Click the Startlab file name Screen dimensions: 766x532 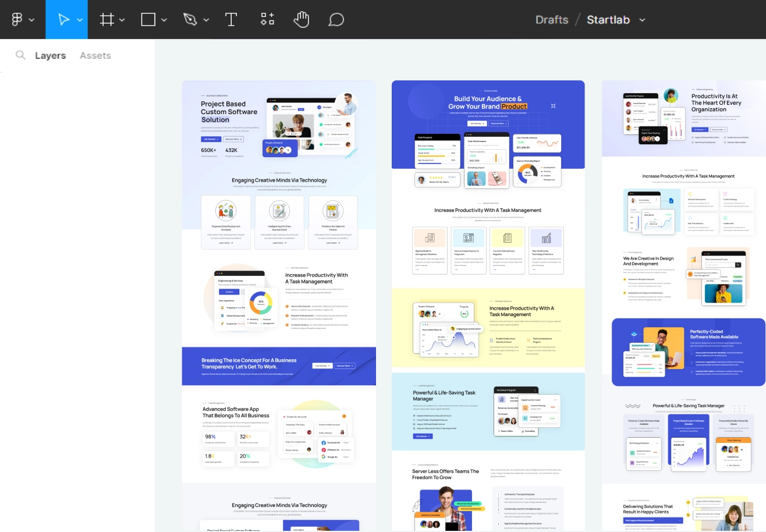click(608, 20)
